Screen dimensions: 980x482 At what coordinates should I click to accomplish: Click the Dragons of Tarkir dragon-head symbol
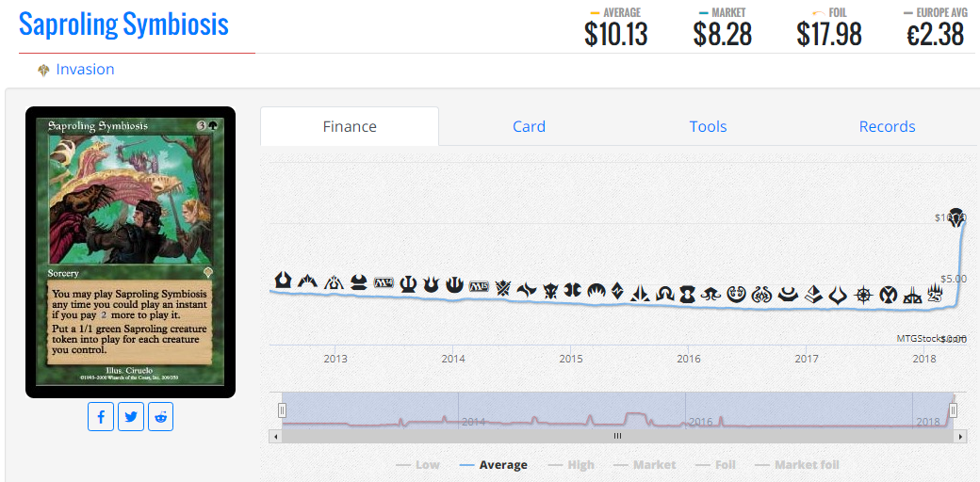[x=550, y=290]
